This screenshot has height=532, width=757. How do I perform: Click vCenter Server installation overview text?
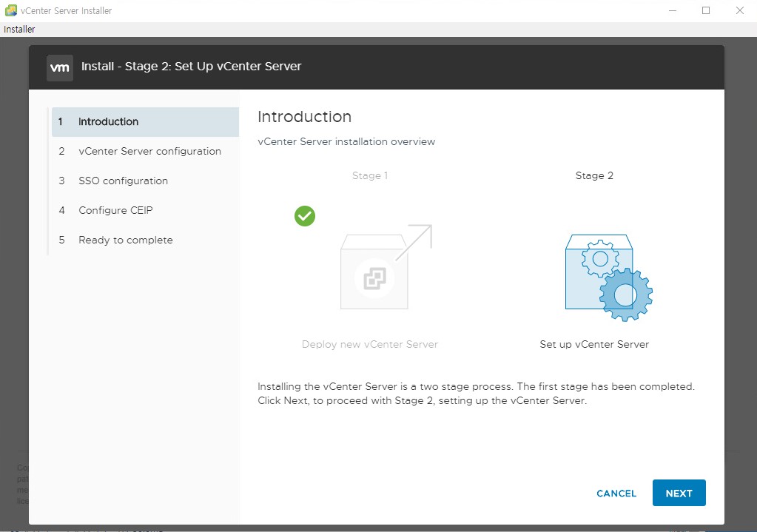click(346, 141)
